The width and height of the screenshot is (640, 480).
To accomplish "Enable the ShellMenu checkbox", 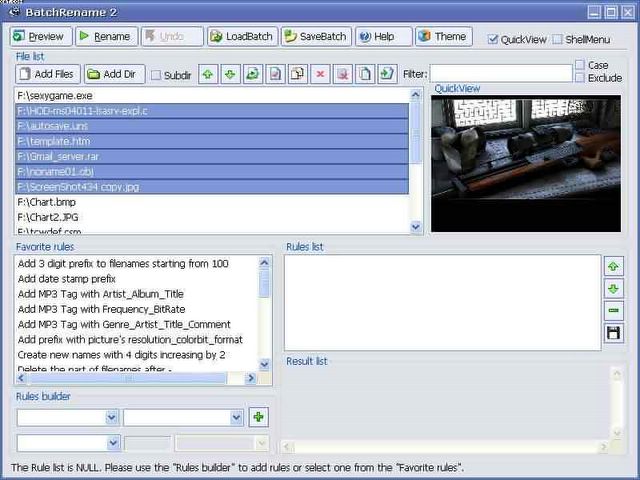I will (x=557, y=40).
